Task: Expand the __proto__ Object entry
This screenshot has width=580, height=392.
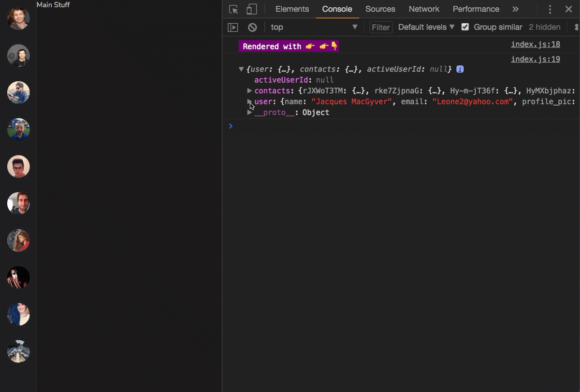Action: click(x=249, y=112)
